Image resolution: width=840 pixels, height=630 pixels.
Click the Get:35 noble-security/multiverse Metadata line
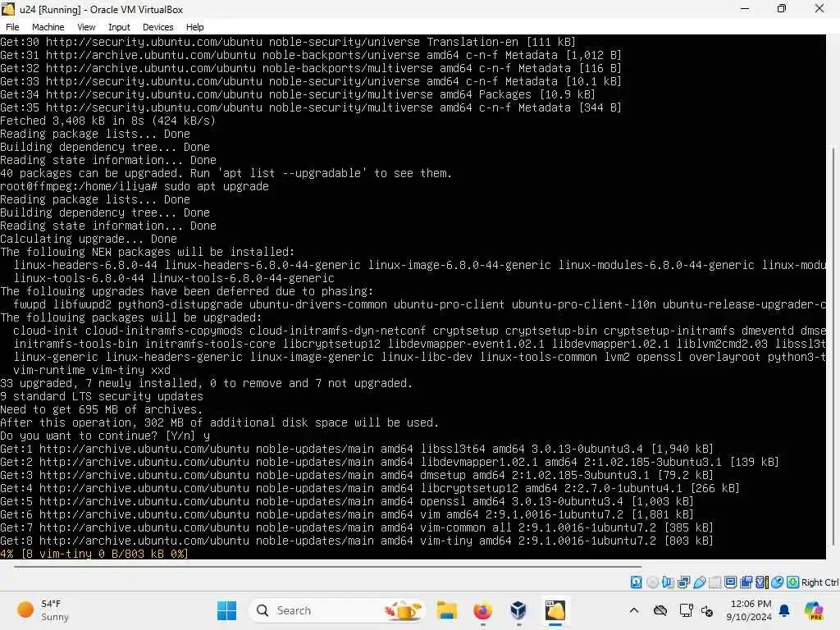click(x=311, y=107)
